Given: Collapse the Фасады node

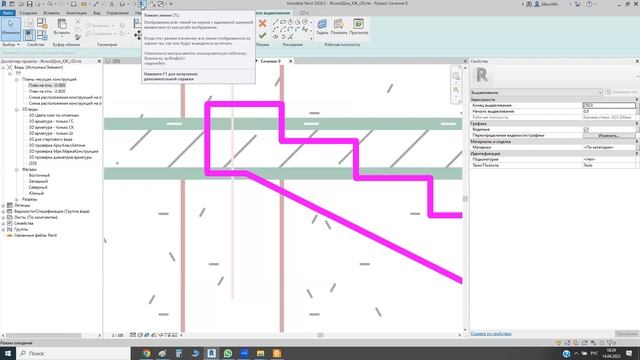Looking at the screenshot, I should (17, 169).
